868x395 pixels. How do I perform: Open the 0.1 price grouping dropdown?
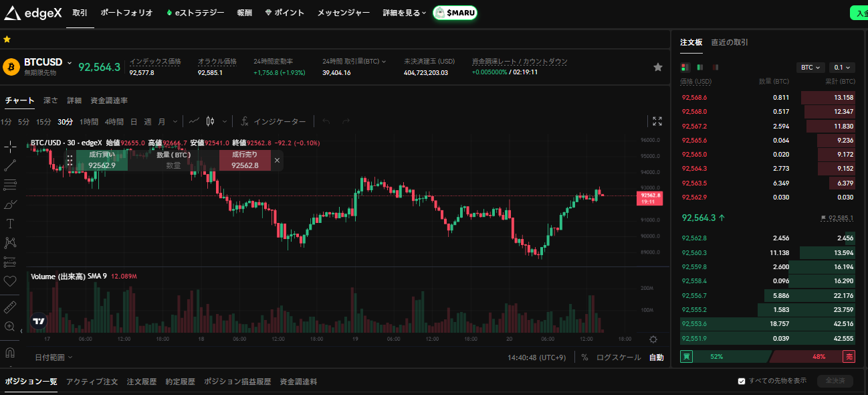click(x=842, y=68)
